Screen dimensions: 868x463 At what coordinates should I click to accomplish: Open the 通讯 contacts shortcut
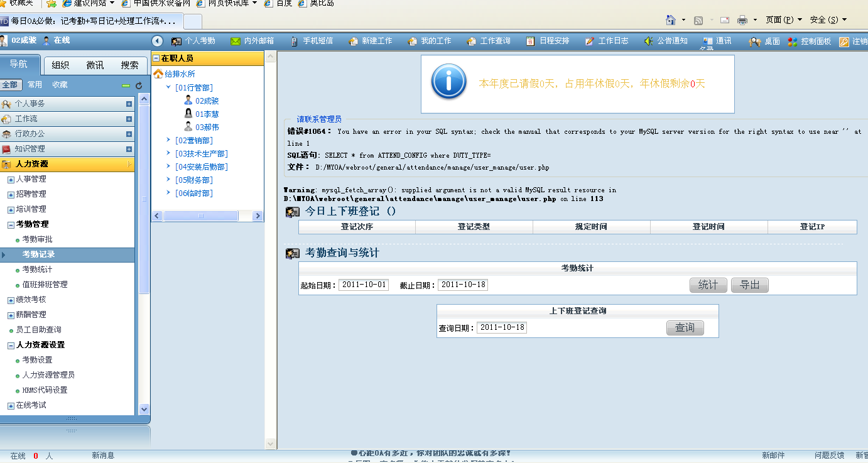click(717, 41)
